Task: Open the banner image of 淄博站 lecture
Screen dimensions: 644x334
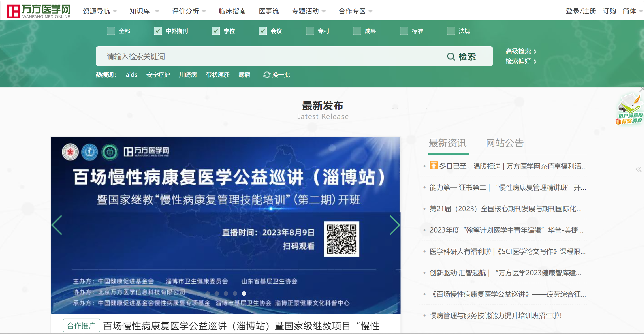Action: (x=225, y=225)
